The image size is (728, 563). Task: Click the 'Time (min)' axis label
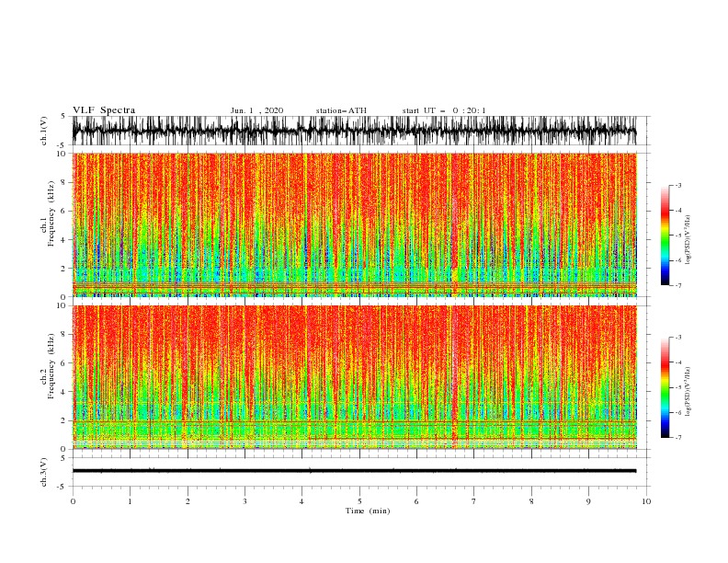(x=368, y=511)
